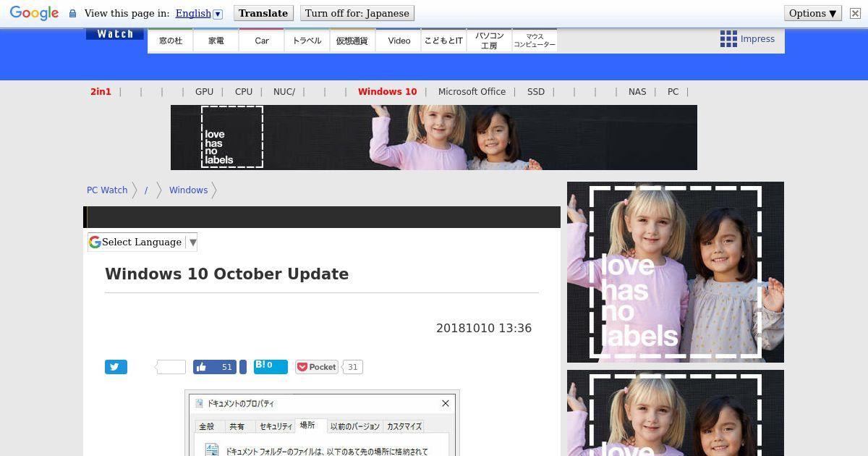Screen dimensions: 868x456
Task: Open the Video tab
Action: [399, 41]
